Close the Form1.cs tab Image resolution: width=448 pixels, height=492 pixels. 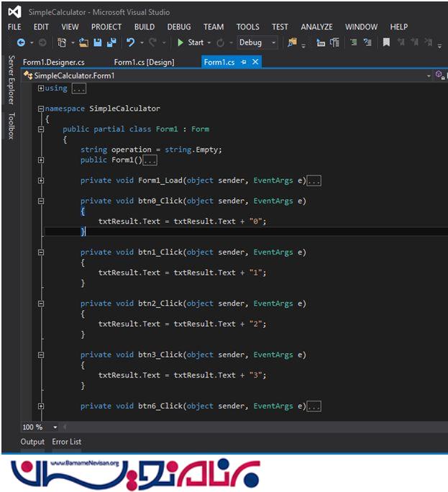tap(255, 62)
